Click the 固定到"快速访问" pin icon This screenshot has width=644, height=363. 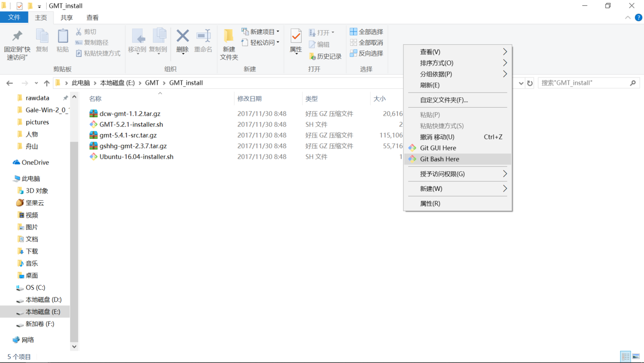click(x=17, y=36)
